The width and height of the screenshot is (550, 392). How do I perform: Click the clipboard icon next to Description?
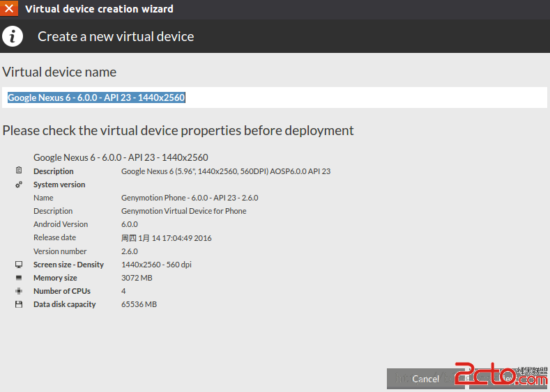point(19,171)
